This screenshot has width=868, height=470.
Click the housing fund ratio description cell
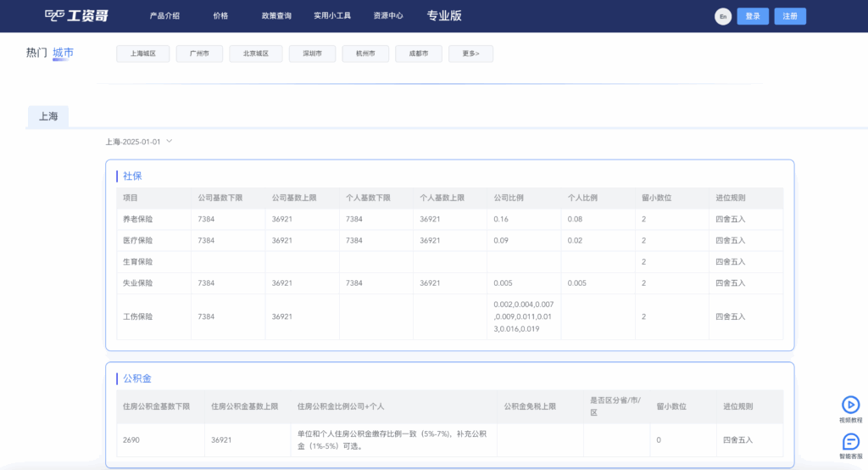tap(393, 440)
